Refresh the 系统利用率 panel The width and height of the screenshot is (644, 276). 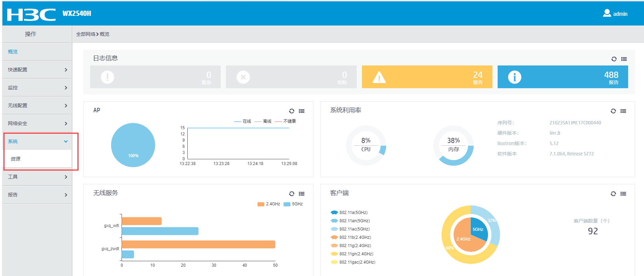pos(613,111)
